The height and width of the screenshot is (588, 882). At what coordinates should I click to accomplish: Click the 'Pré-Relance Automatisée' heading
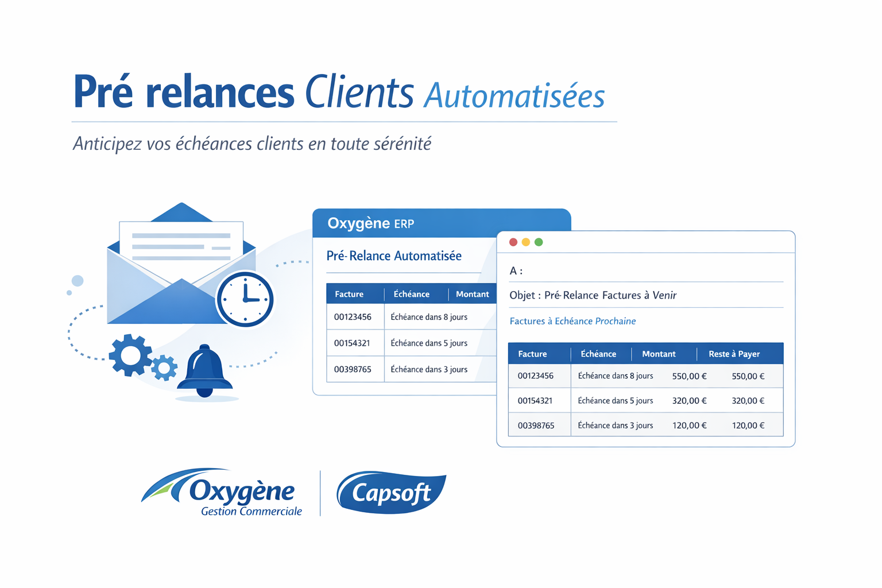(394, 256)
